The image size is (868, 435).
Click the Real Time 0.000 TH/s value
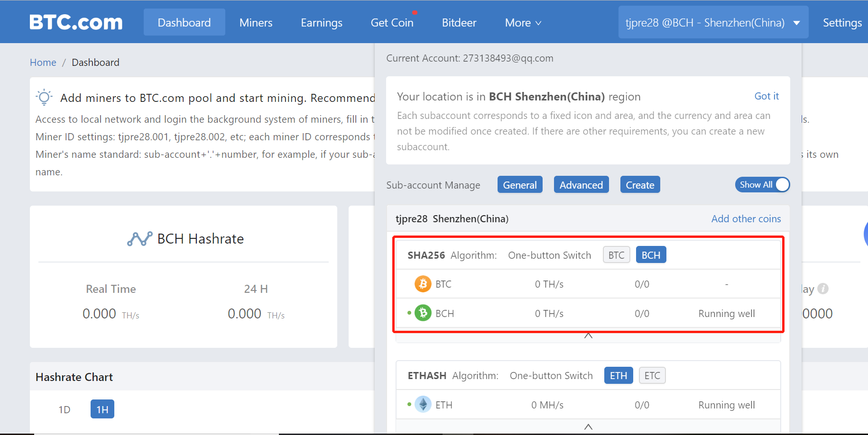coord(111,314)
